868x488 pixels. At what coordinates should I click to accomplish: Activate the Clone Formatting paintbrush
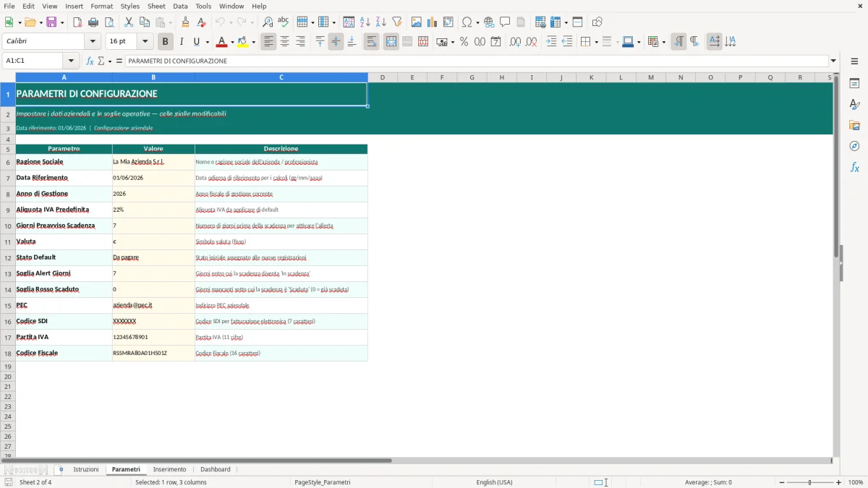click(x=186, y=22)
